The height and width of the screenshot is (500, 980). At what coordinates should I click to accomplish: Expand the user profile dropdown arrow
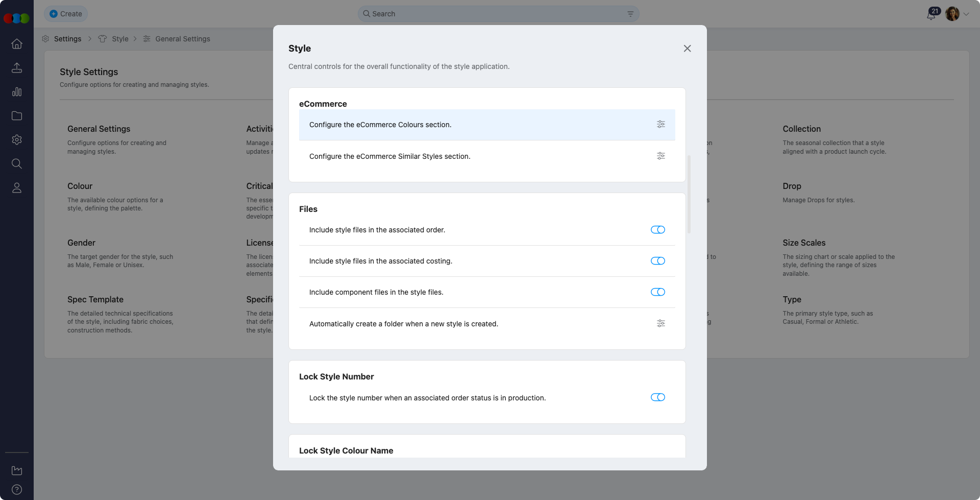coord(966,14)
